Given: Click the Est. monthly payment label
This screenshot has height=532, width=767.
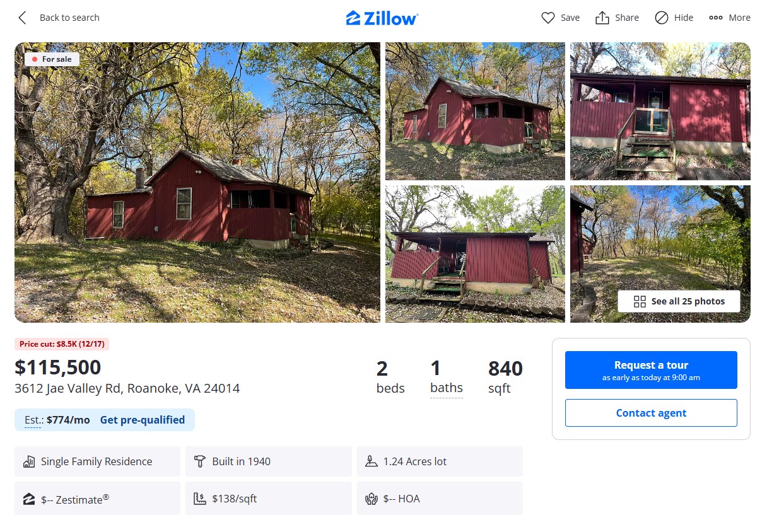Looking at the screenshot, I should coord(33,420).
